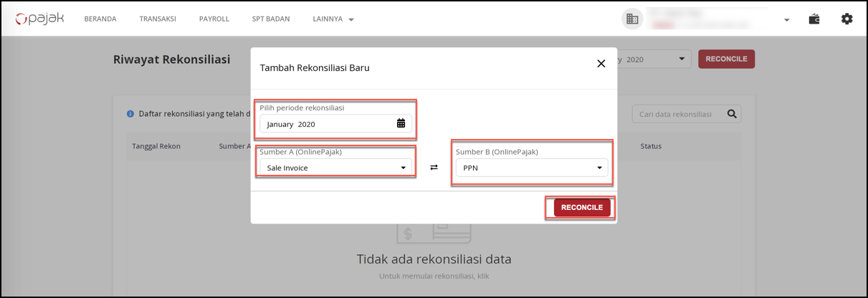Viewport: 868px width, 298px height.
Task: Click the Cari data rekonsiliasi search box
Action: click(677, 114)
